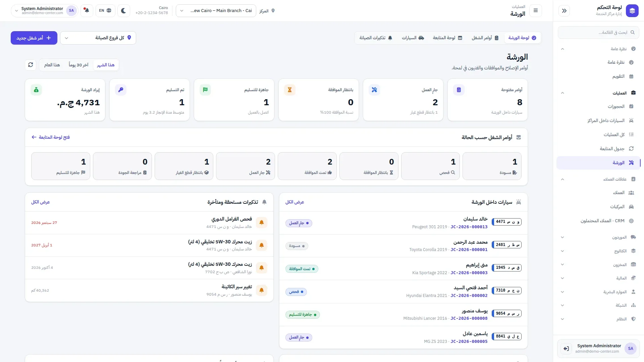Open the كل فروع الصيانة branch dropdown
The height and width of the screenshot is (362, 644).
[x=98, y=38]
